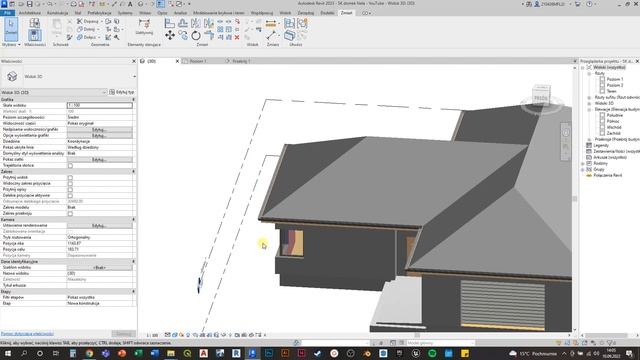This screenshot has width=640, height=360.
Task: Select the Rotate tool icon
Action: coord(196,36)
